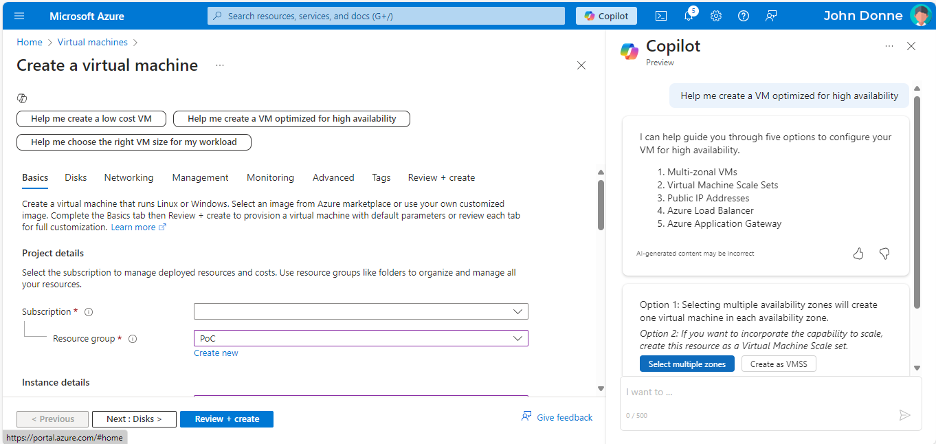
Task: Open the hamburger portal menu
Action: pos(19,16)
